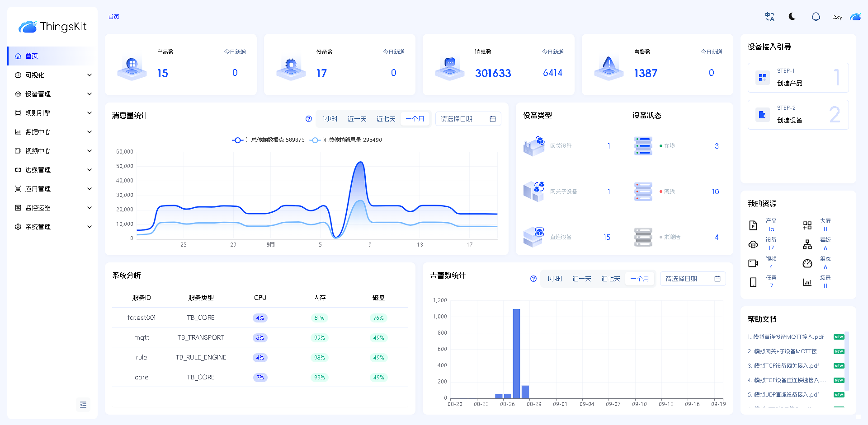Open the 大屏 resource icon

(x=807, y=225)
